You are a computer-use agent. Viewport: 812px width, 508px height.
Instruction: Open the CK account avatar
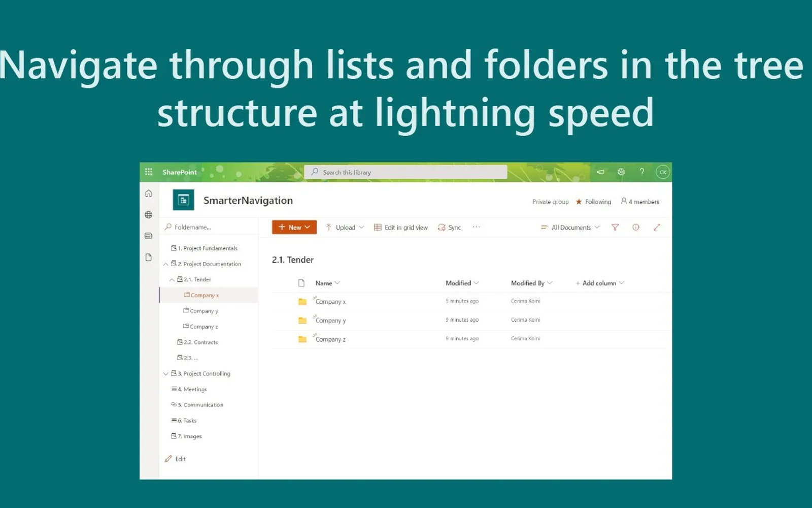663,172
